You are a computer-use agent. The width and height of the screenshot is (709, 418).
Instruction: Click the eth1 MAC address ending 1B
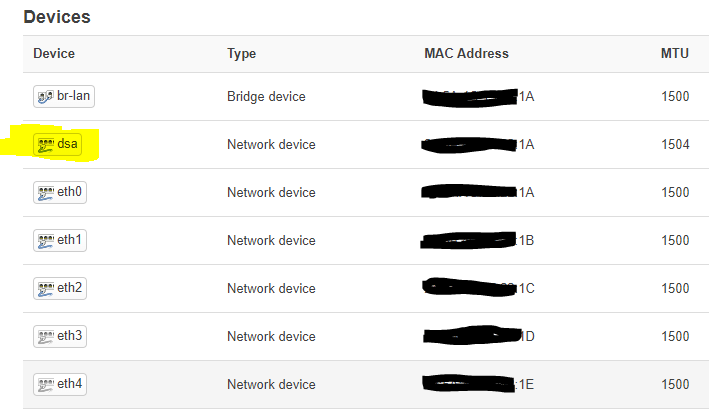click(477, 240)
